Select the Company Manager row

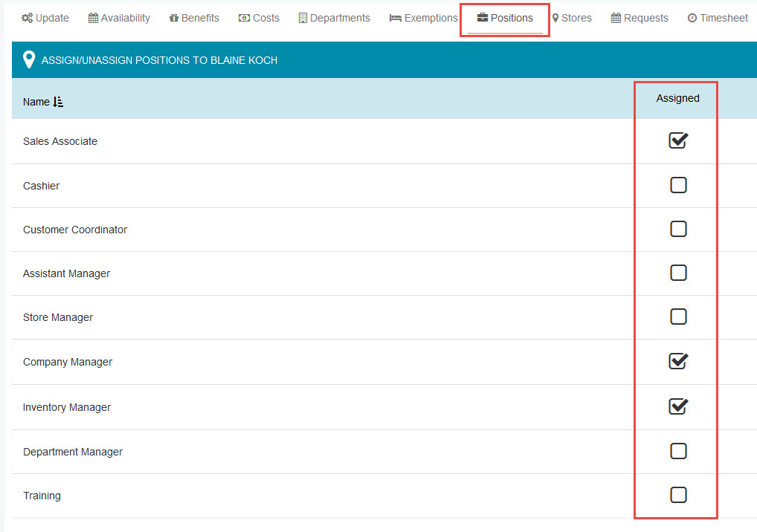[x=68, y=362]
